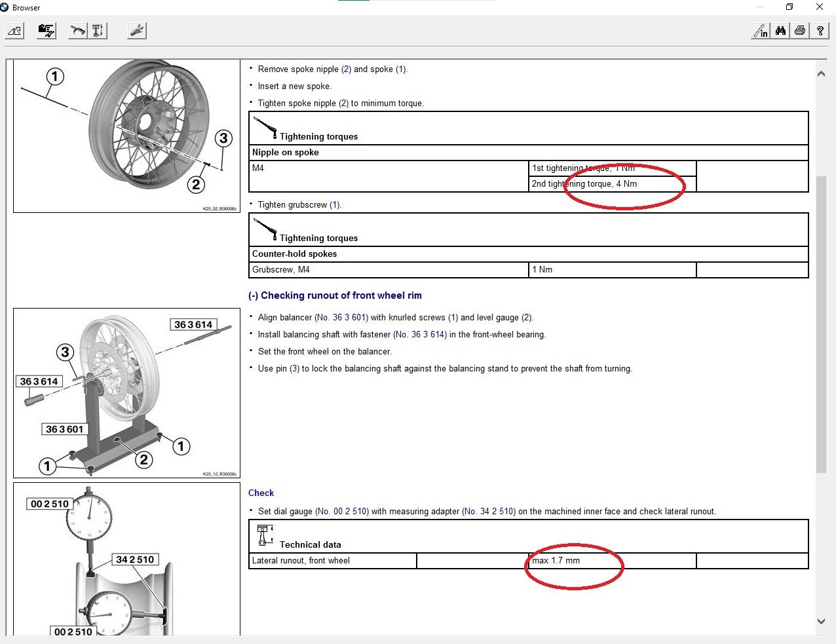Image resolution: width=836 pixels, height=644 pixels.
Task: Follow link (2) in 'Remove spoke nipple' line
Action: [346, 69]
